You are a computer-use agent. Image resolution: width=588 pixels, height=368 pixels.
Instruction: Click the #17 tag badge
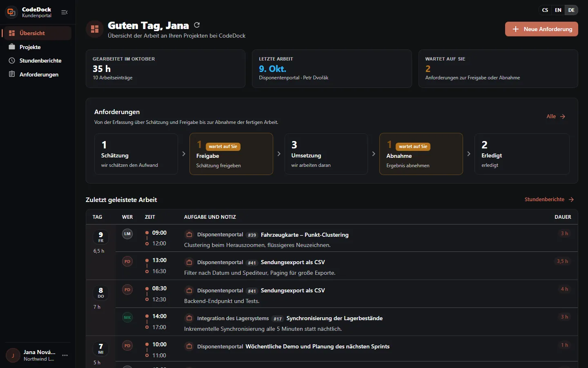278,319
